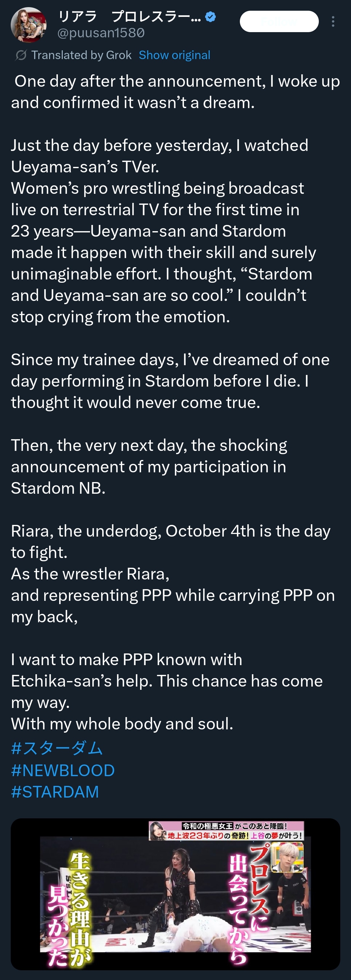Screen dimensions: 351x980
Task: Show original untranslated post text
Action: pos(174,55)
